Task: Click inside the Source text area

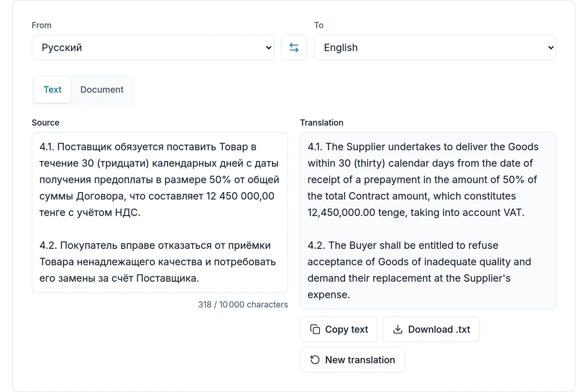Action: (x=160, y=212)
